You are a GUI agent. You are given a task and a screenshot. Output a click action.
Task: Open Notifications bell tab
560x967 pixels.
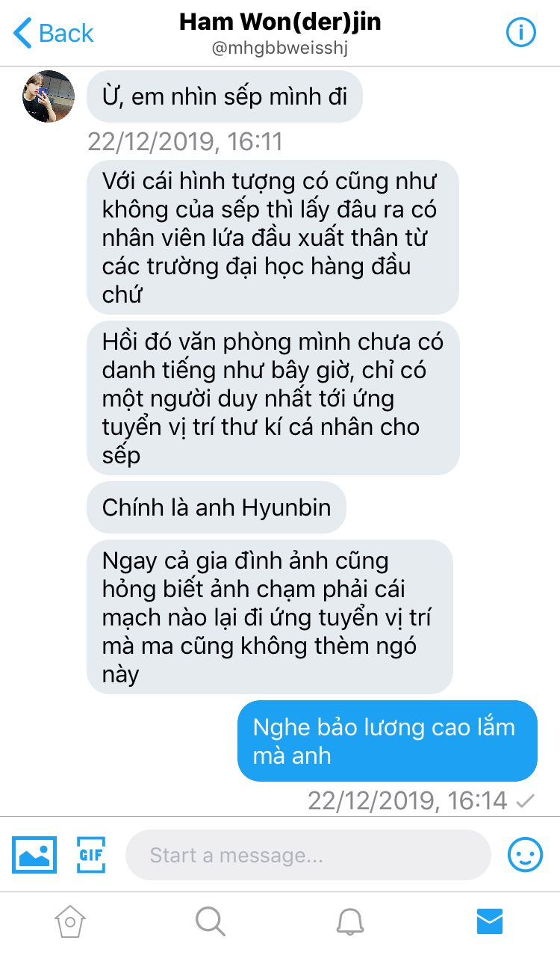coord(350,921)
